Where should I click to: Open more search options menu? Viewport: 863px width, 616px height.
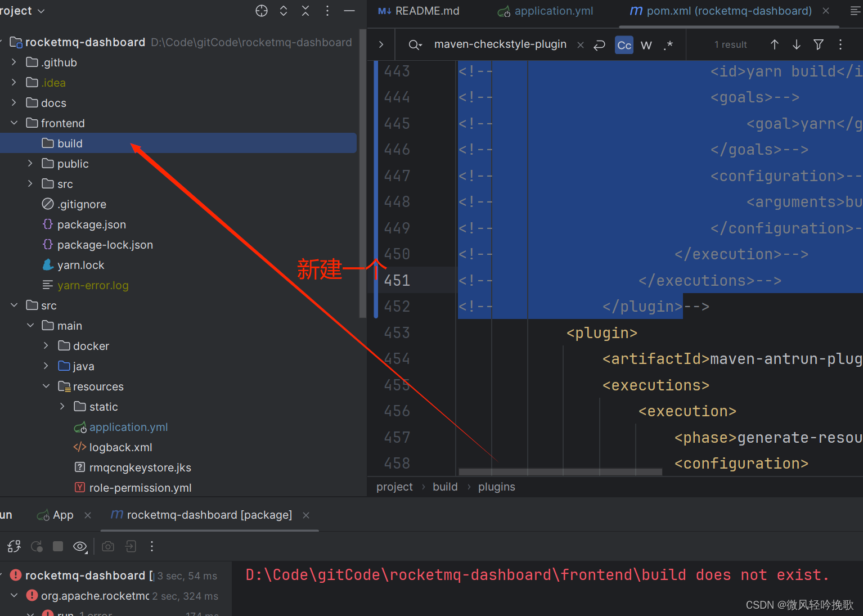tap(840, 44)
